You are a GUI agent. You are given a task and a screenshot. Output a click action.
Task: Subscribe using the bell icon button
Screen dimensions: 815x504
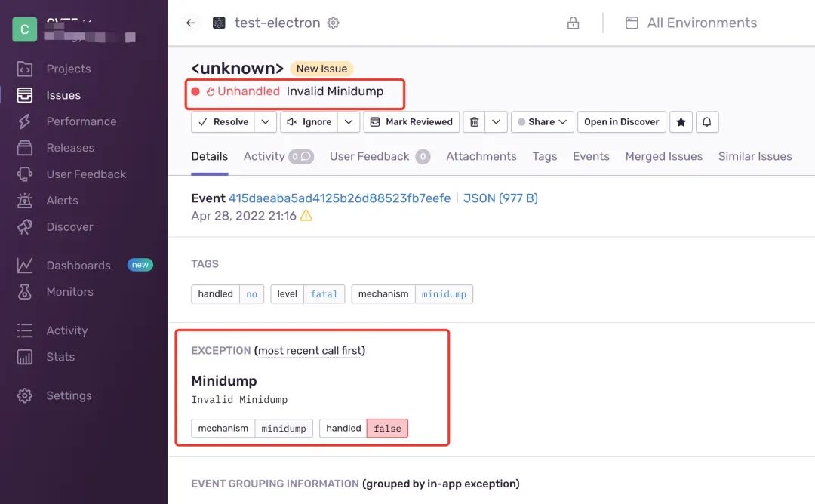tap(707, 122)
